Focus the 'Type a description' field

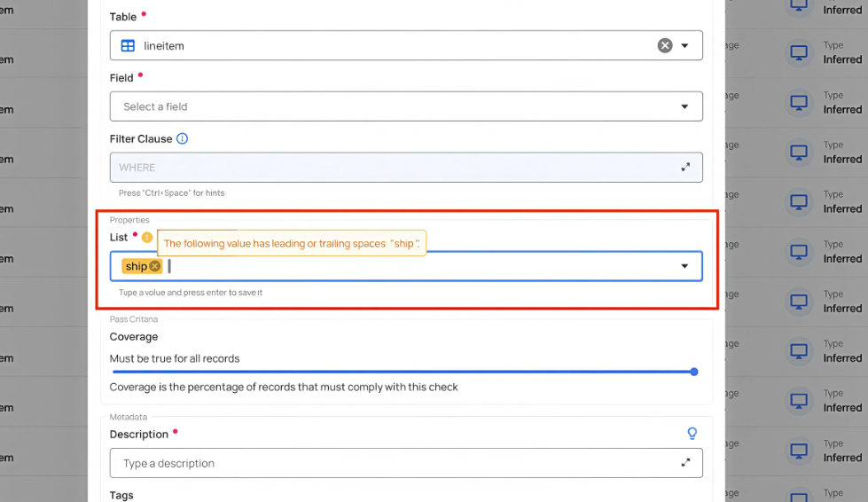(x=390, y=463)
